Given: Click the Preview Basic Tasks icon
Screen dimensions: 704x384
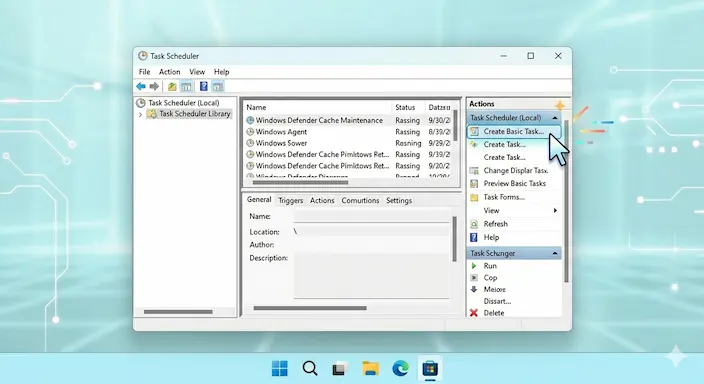Looking at the screenshot, I should 474,184.
